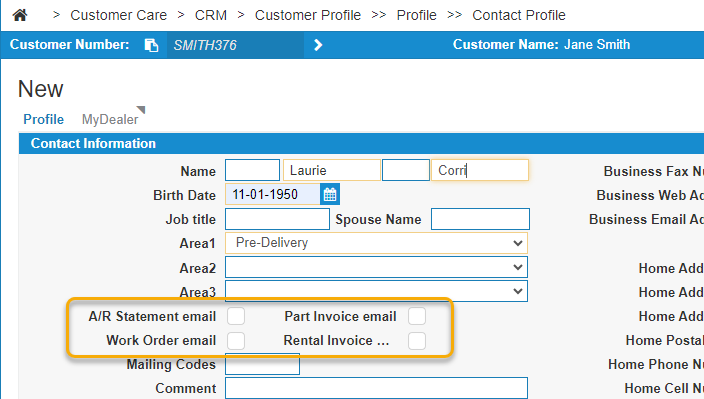Viewport: 704px width, 399px height.
Task: Edit the last name field Corri
Action: tap(480, 170)
